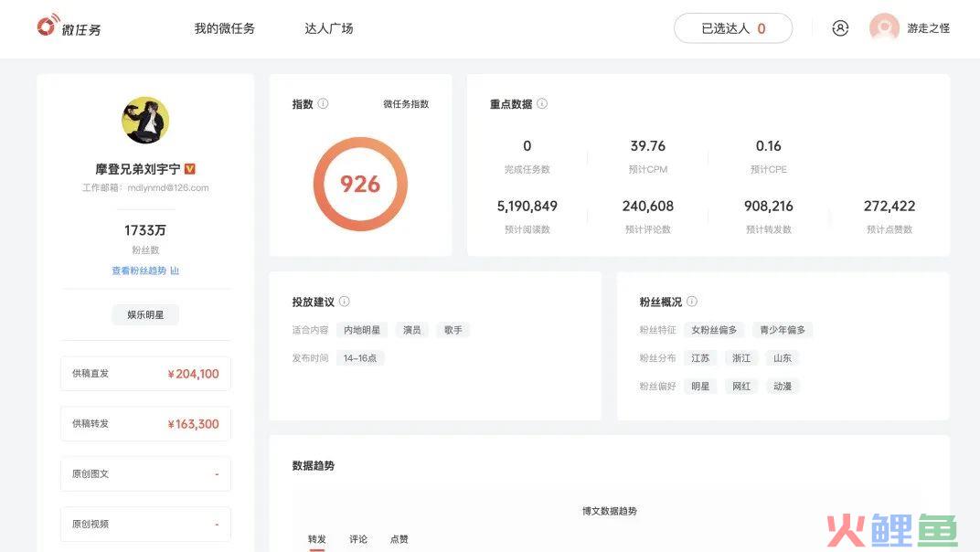980x552 pixels.
Task: Click the info icon beside 投放建议
Action: 345,302
